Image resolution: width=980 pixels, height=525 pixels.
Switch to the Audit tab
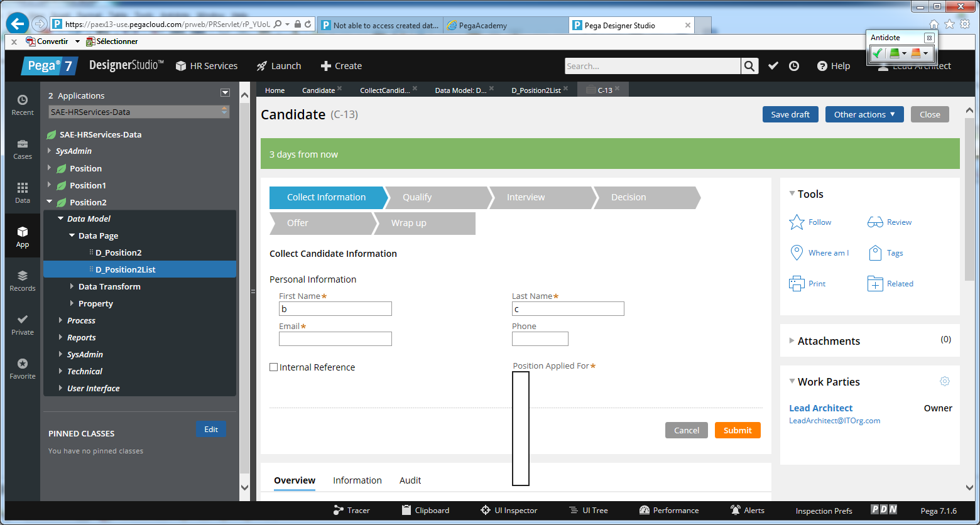(410, 480)
